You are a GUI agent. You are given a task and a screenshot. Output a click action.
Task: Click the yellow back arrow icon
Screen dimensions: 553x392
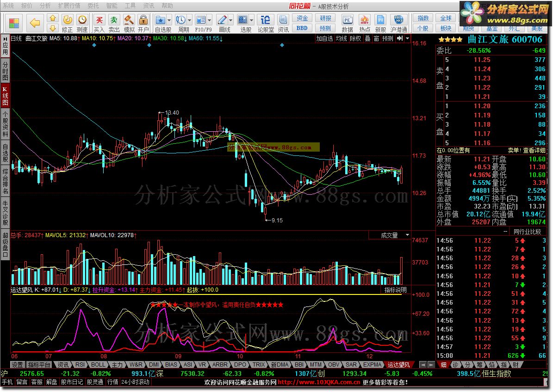coord(35,23)
